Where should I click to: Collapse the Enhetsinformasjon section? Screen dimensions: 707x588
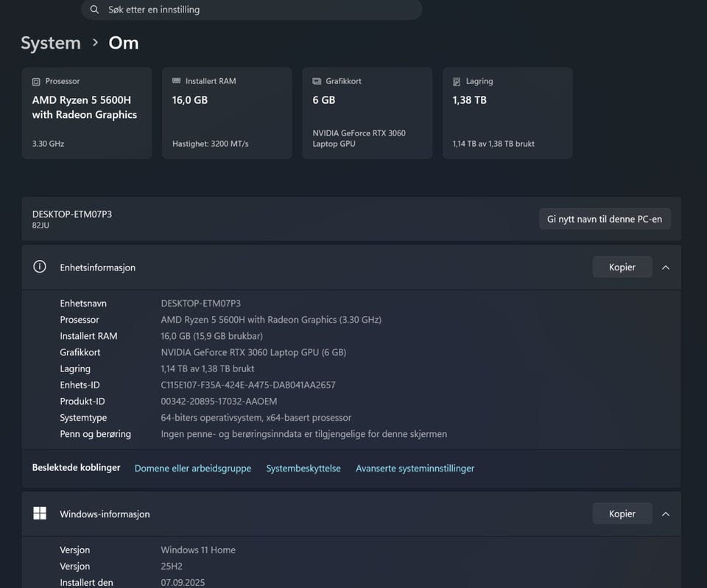[x=666, y=267]
